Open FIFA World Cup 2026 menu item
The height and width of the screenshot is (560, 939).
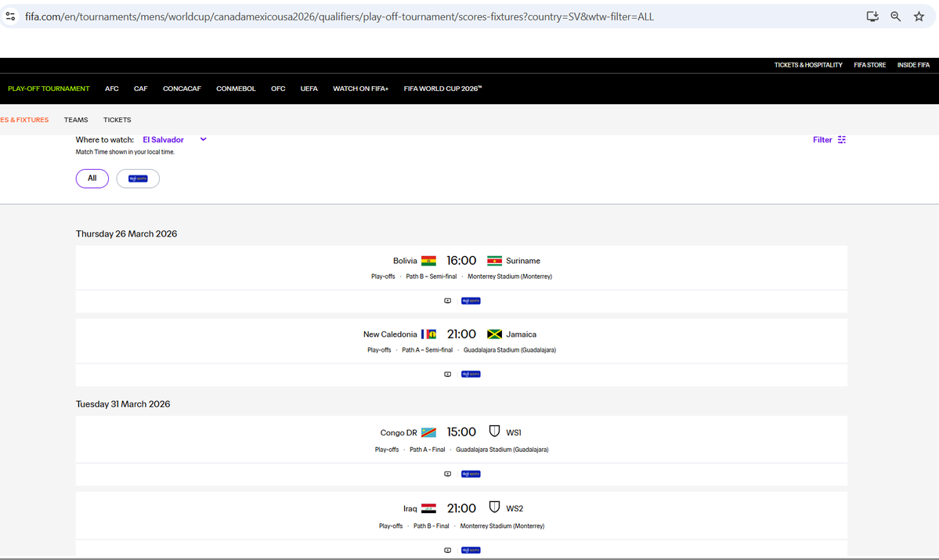(x=442, y=89)
